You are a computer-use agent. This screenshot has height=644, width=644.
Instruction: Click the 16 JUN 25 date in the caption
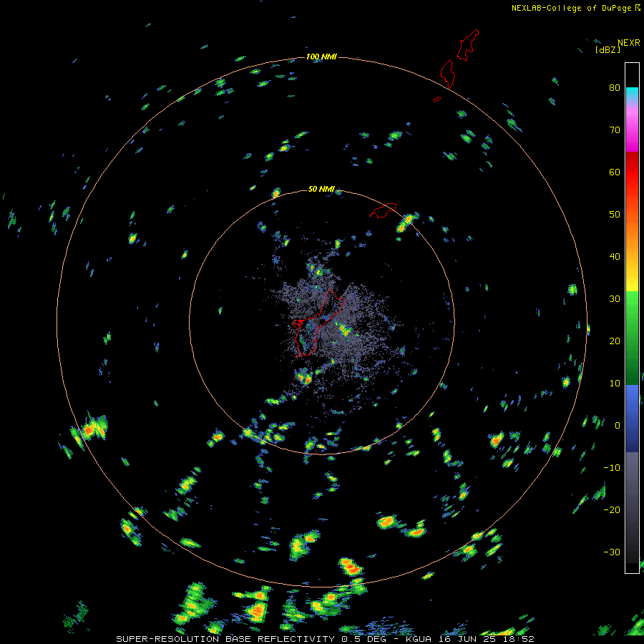pyautogui.click(x=466, y=639)
